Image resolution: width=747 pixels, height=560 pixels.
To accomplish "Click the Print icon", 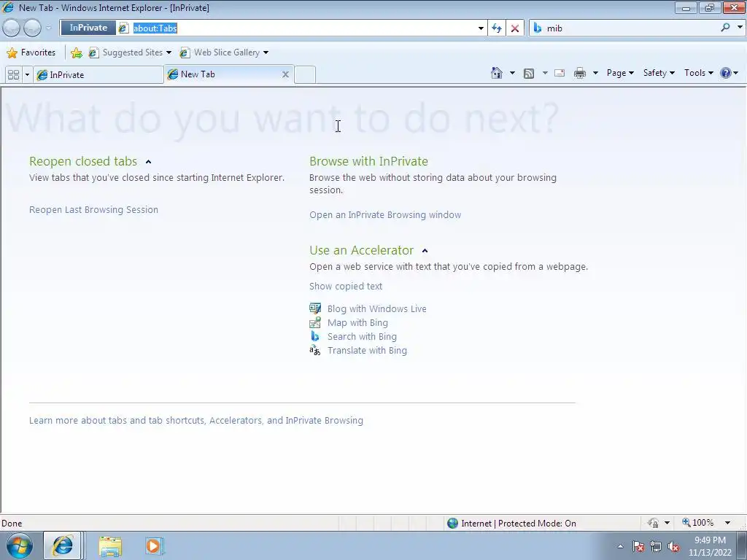I will click(580, 73).
